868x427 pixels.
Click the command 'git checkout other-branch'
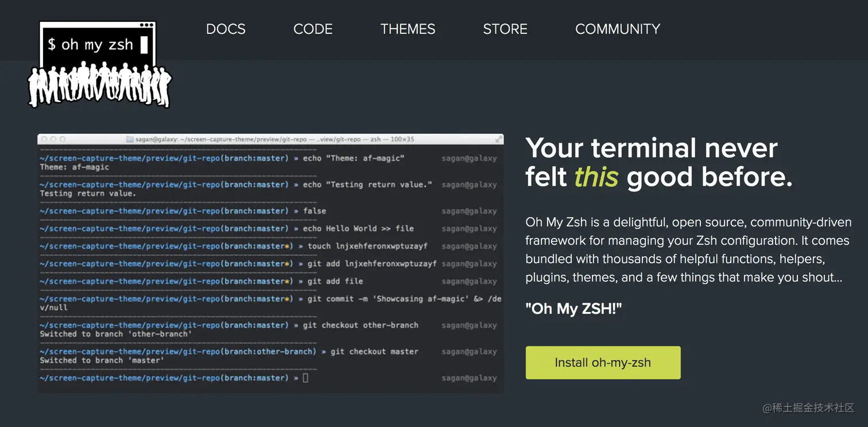361,325
